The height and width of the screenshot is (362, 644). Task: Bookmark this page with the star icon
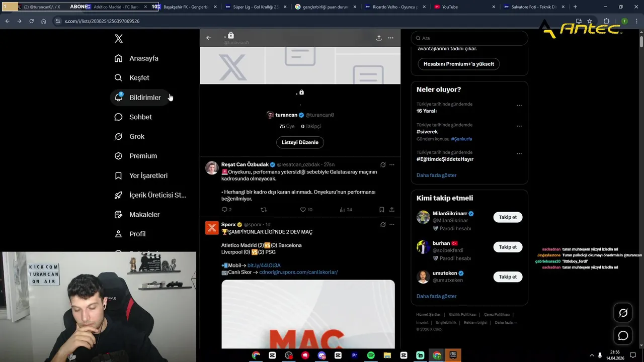(x=590, y=21)
